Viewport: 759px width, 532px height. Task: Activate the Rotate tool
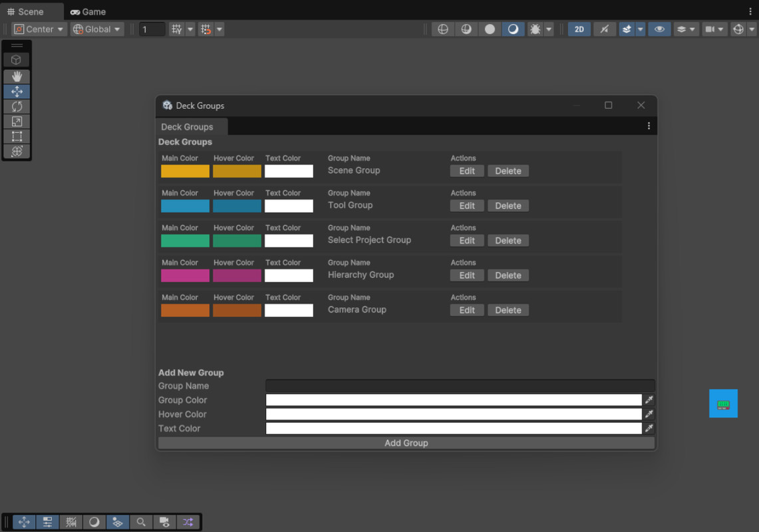[x=17, y=106]
